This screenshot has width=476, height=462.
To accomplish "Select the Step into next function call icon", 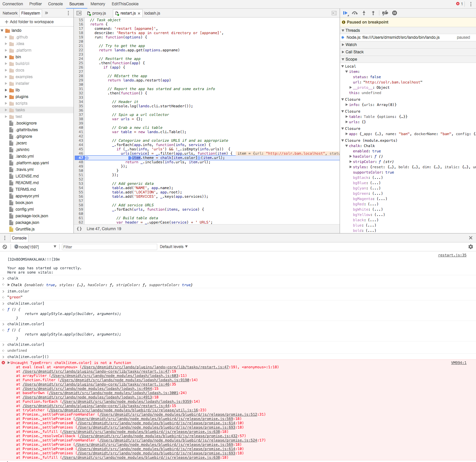I will (x=364, y=13).
